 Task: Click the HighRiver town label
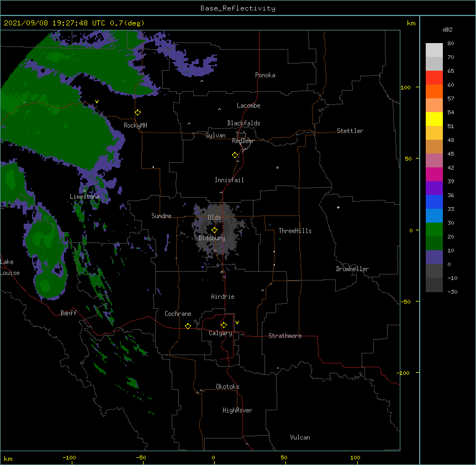[x=237, y=410]
